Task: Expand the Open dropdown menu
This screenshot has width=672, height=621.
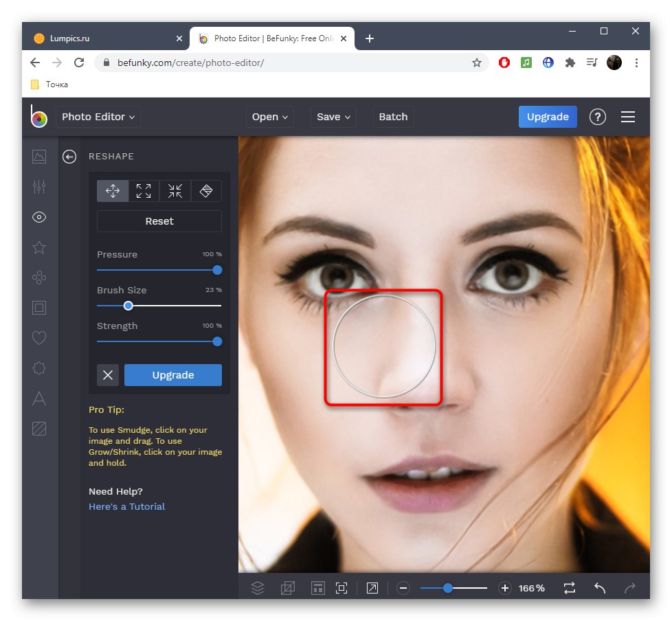Action: point(269,117)
